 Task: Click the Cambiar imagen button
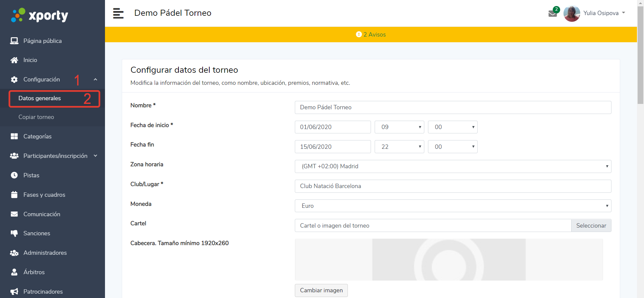(321, 290)
